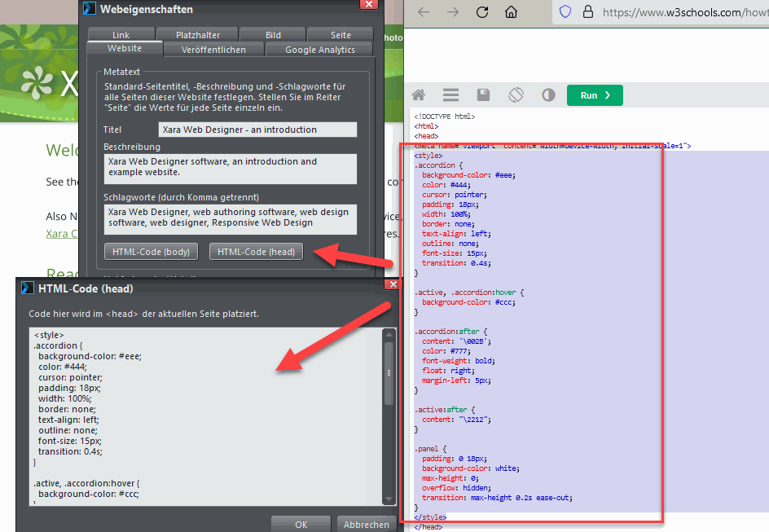Select the Bild tab

[273, 35]
